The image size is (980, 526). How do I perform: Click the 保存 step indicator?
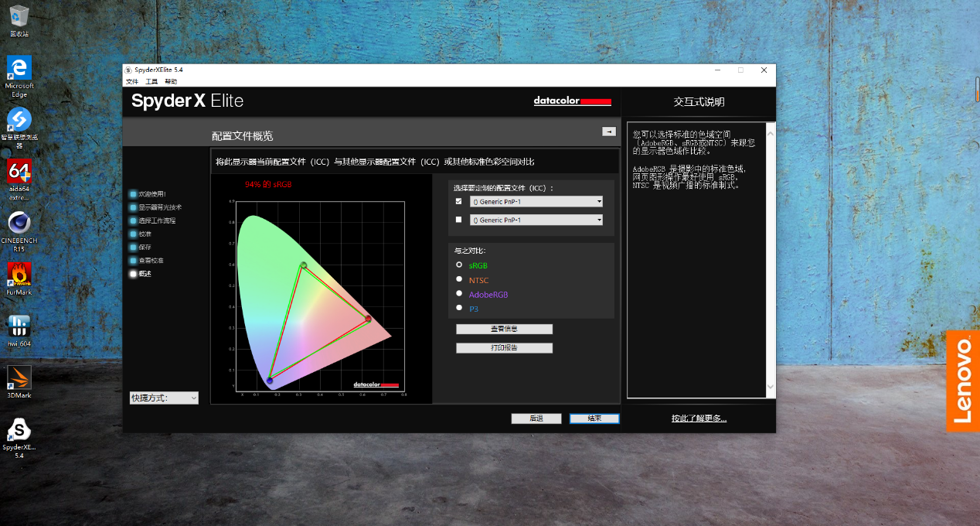pos(141,247)
